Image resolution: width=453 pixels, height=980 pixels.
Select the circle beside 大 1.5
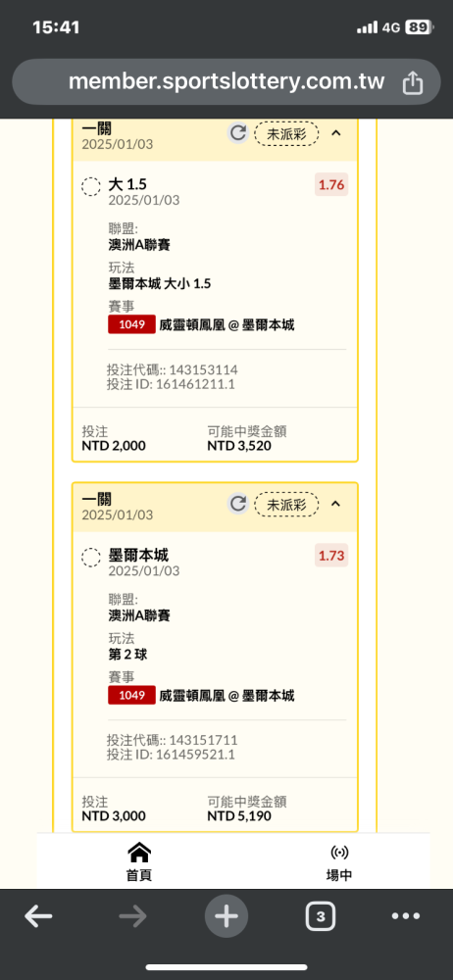click(91, 186)
